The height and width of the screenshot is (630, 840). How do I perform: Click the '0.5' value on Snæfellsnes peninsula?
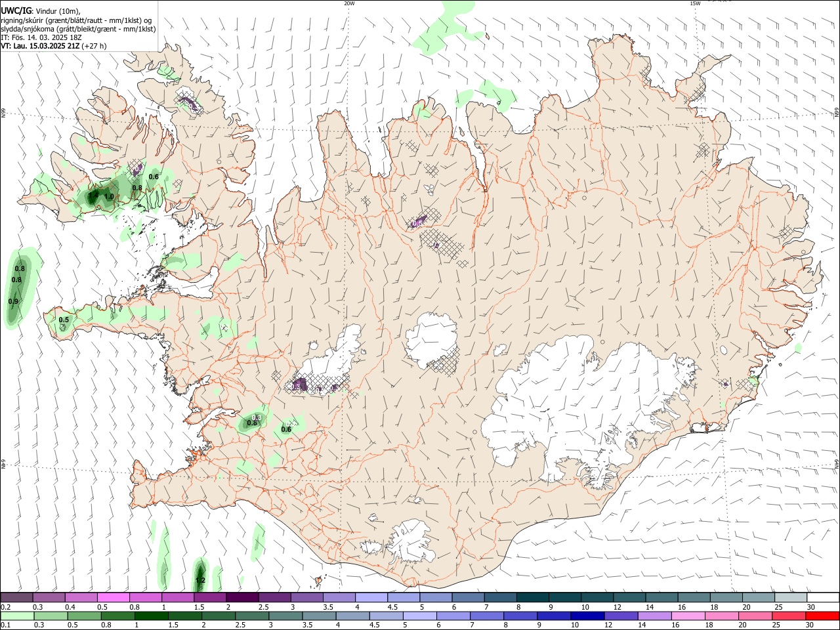tap(64, 320)
